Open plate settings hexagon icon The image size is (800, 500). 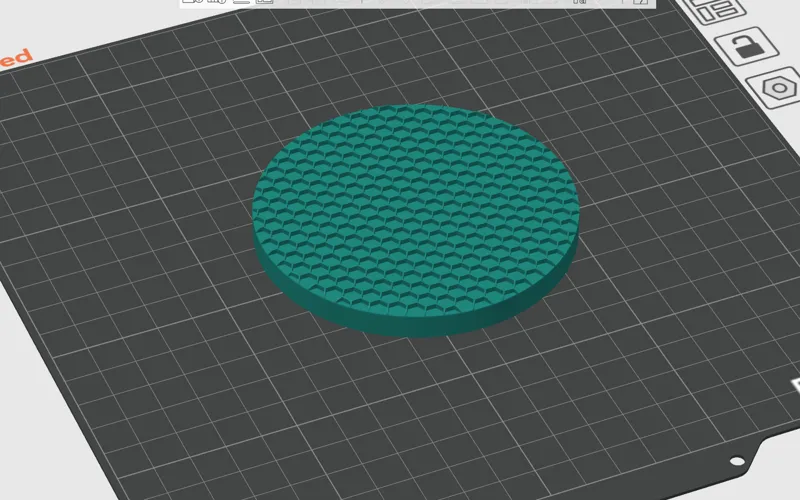tap(777, 88)
